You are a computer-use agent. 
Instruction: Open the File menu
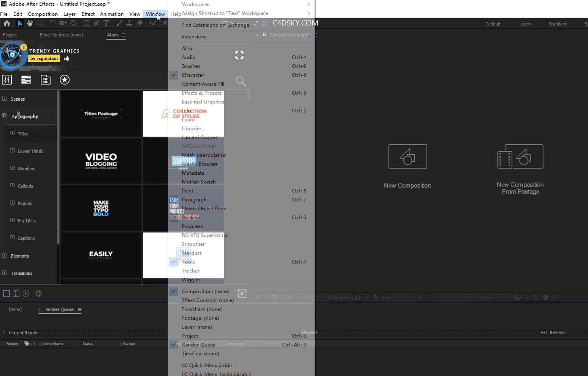coord(4,14)
